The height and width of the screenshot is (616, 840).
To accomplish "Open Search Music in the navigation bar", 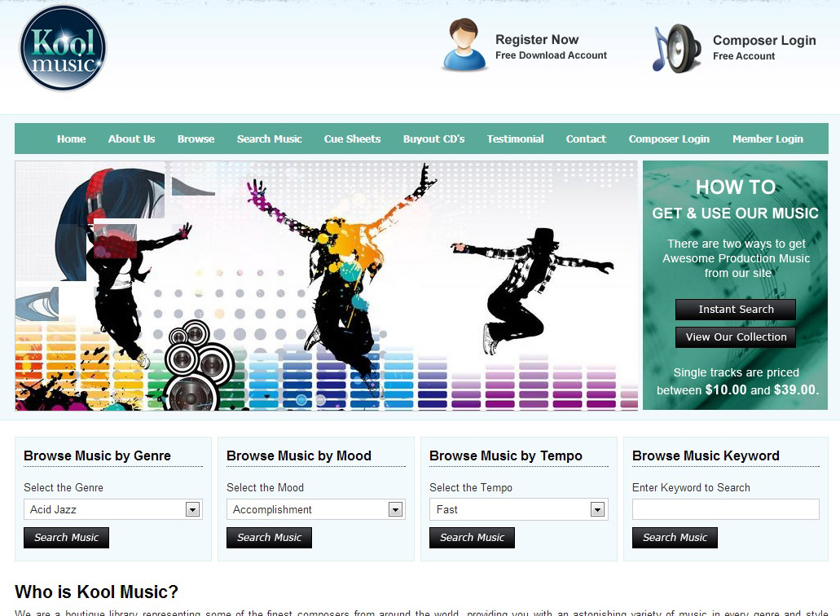I will tap(270, 139).
